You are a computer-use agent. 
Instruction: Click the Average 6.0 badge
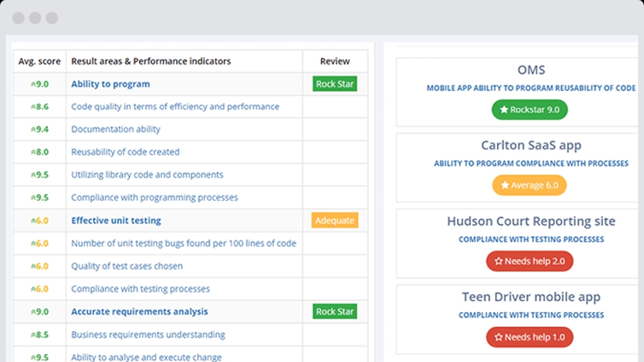[x=529, y=185]
